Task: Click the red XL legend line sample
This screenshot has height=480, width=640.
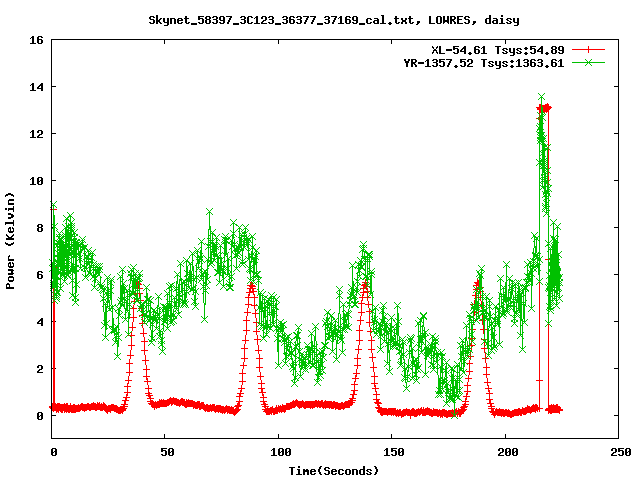Action: coord(588,50)
